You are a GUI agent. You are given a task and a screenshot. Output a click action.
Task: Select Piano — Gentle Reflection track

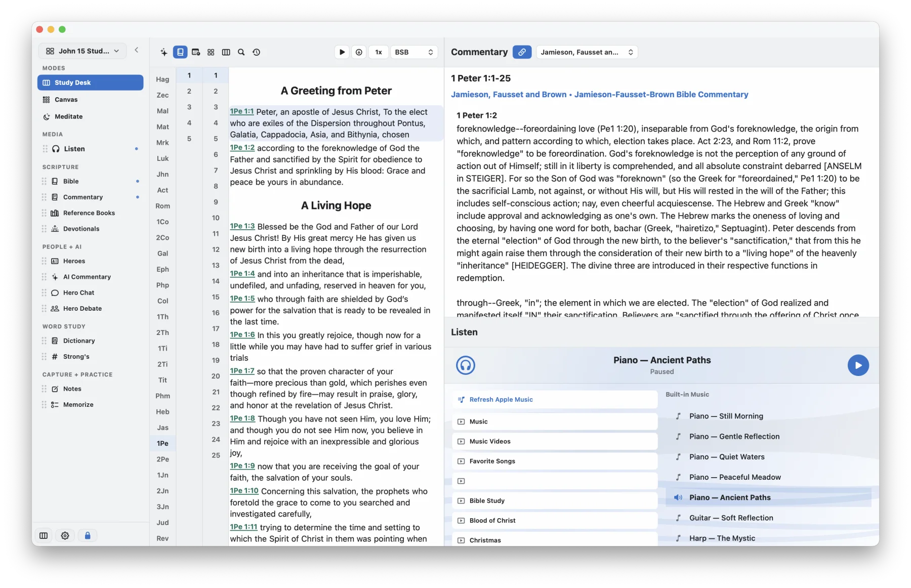(769, 436)
